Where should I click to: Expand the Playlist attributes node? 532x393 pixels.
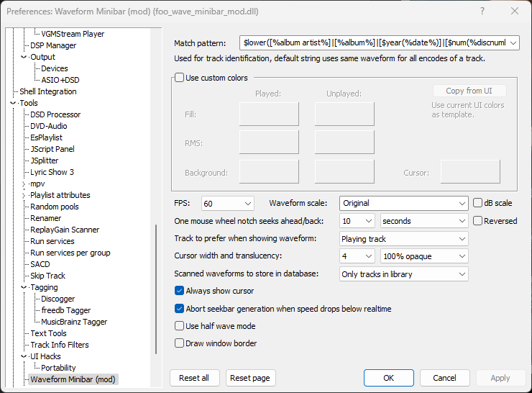[24, 195]
